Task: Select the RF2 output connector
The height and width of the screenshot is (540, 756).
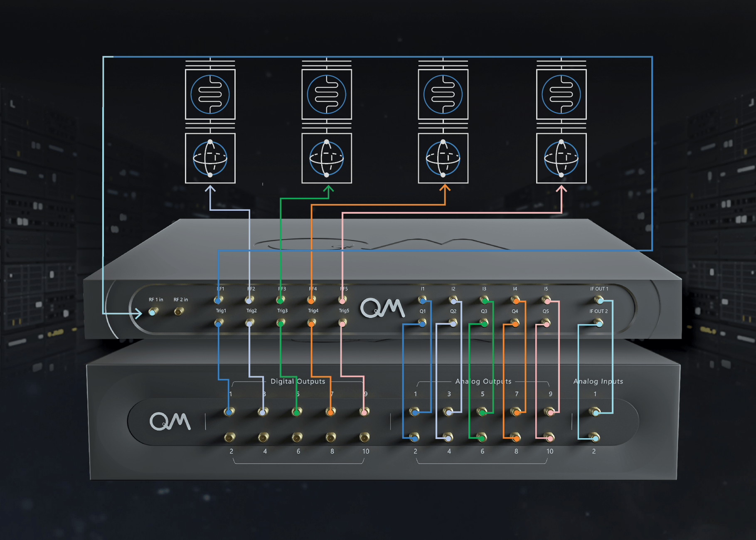Action: pyautogui.click(x=249, y=300)
